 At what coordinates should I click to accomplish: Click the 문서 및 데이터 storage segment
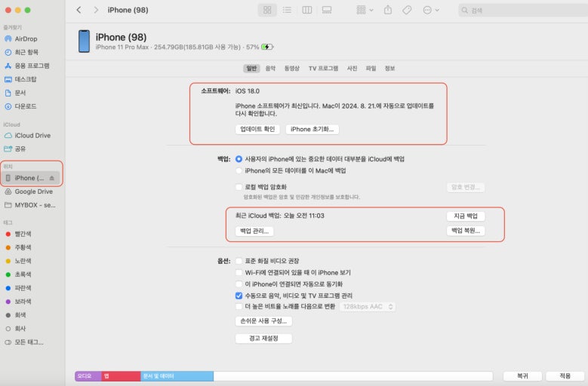(x=177, y=376)
